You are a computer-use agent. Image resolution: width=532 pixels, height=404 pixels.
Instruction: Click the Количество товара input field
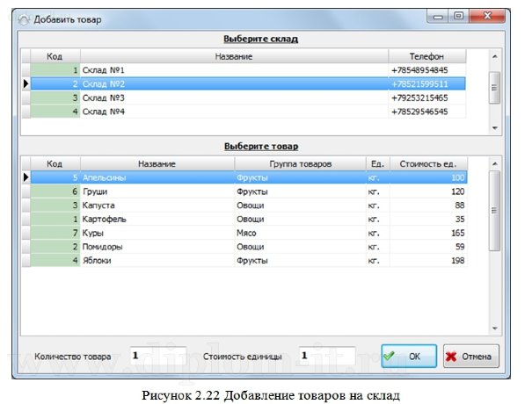point(157,357)
